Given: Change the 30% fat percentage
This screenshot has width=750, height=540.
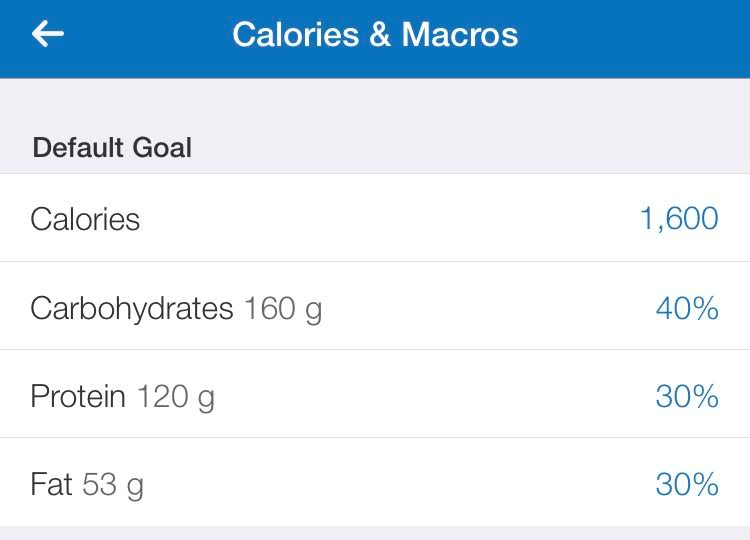Looking at the screenshot, I should (687, 484).
